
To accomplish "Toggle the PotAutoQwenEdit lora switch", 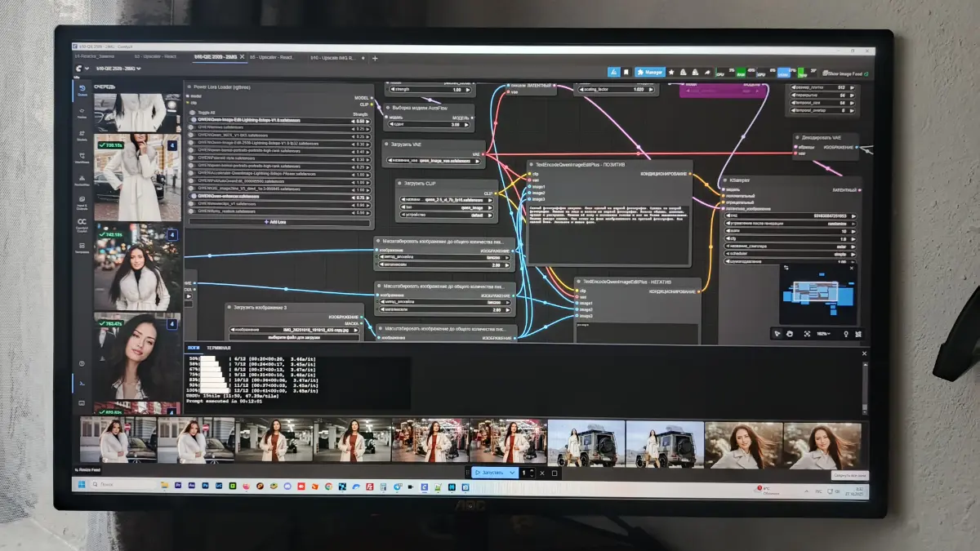I will click(x=193, y=181).
